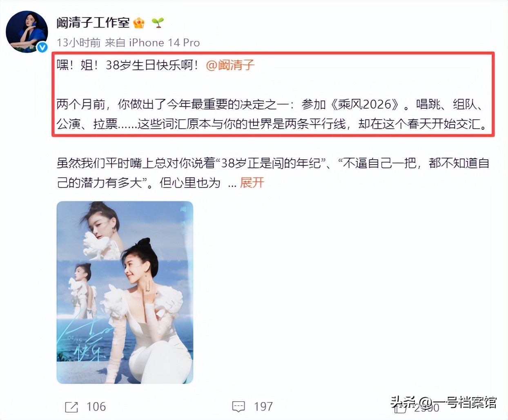This screenshot has height=420, width=508.
Task: Click the green sprout icon beside username
Action: pos(158,22)
